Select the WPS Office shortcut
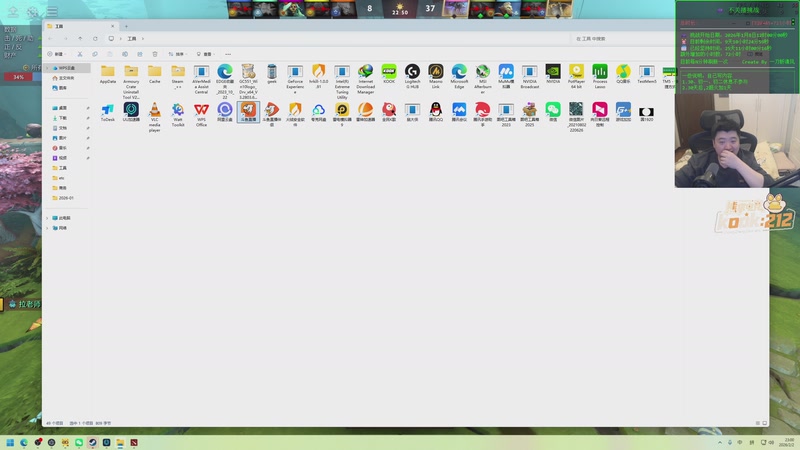800x450 pixels. pos(202,114)
